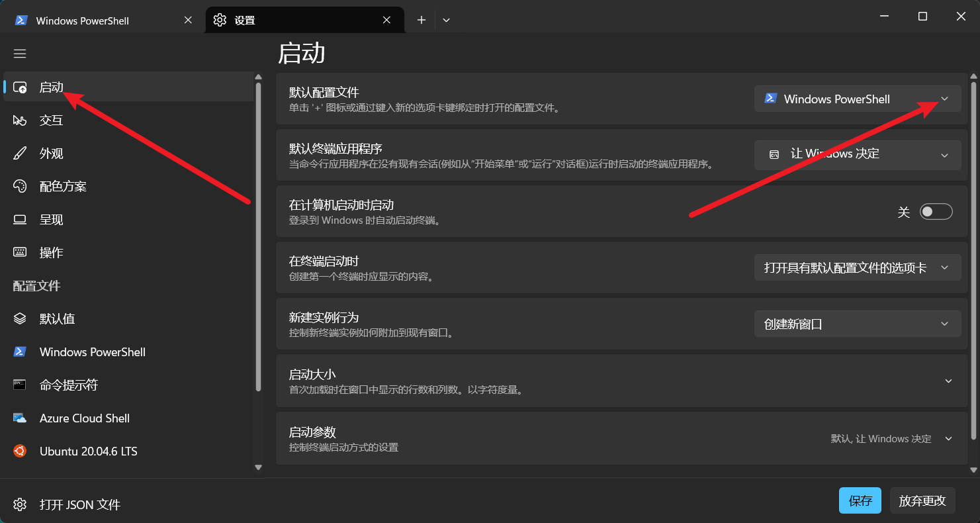Click the PowerShell icon in the sidebar profile list

click(x=20, y=352)
